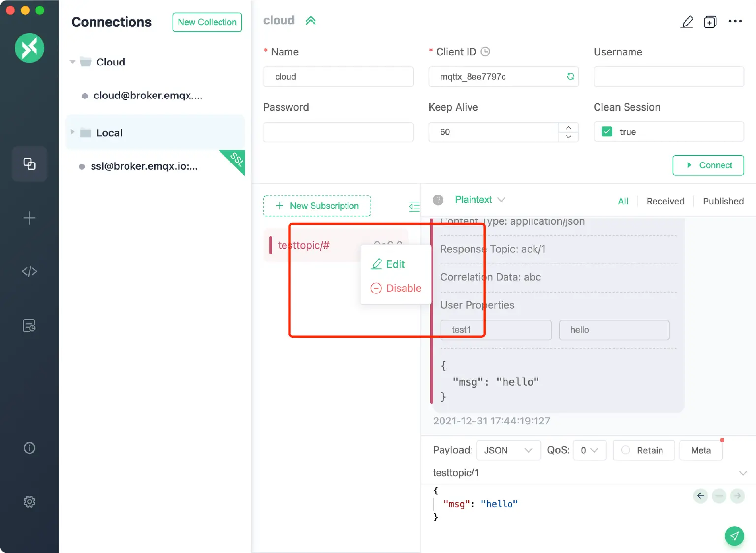
Task: Duplicate the connection with the copy icon
Action: tap(710, 21)
